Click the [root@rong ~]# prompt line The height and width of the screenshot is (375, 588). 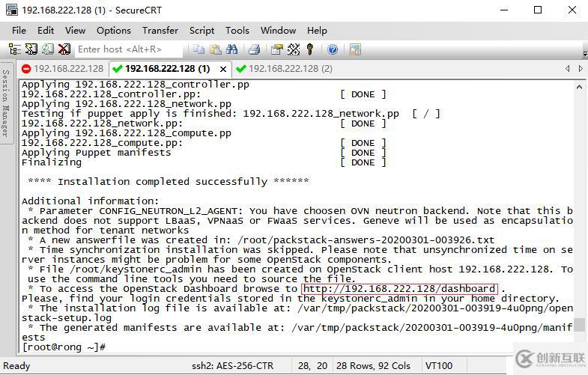pos(64,347)
